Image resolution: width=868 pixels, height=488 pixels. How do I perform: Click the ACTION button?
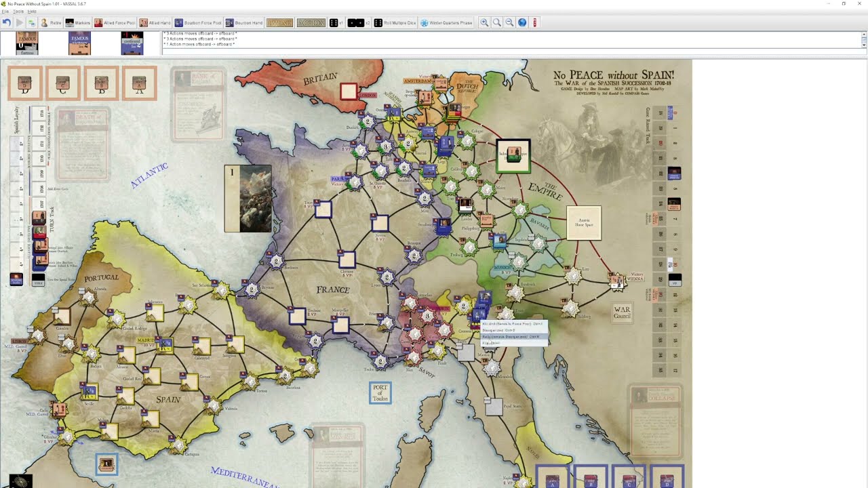(311, 22)
